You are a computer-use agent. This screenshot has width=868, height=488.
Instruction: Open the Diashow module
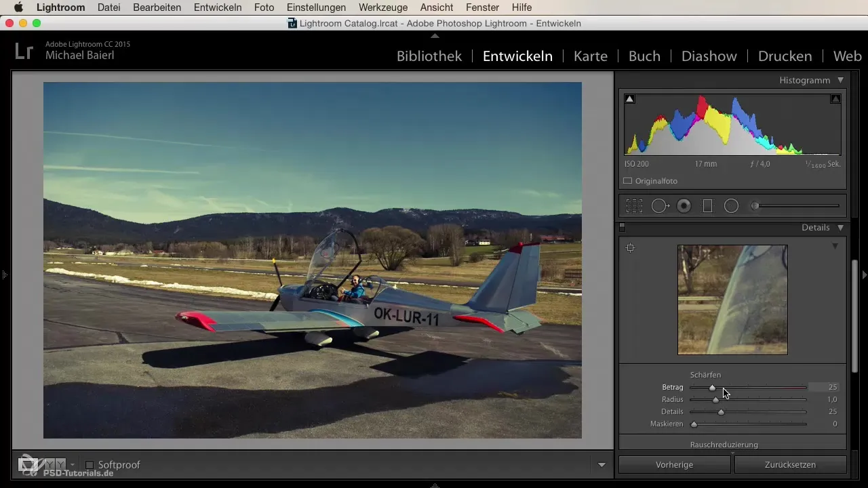(709, 56)
